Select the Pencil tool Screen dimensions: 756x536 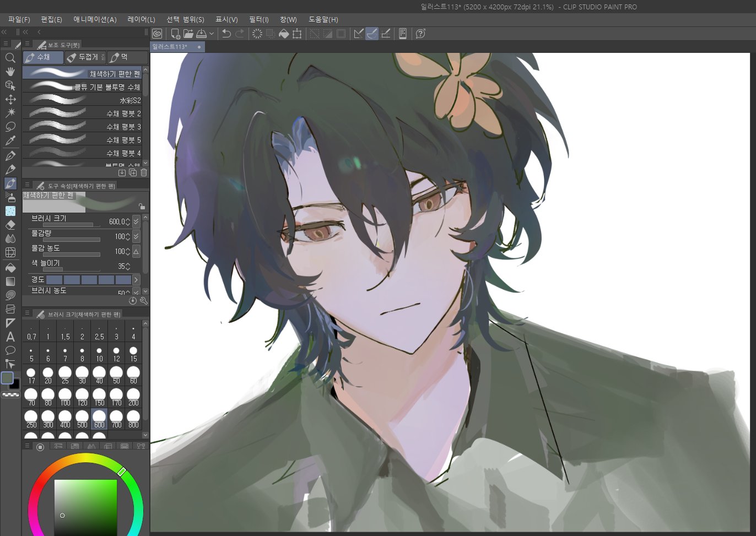click(10, 170)
